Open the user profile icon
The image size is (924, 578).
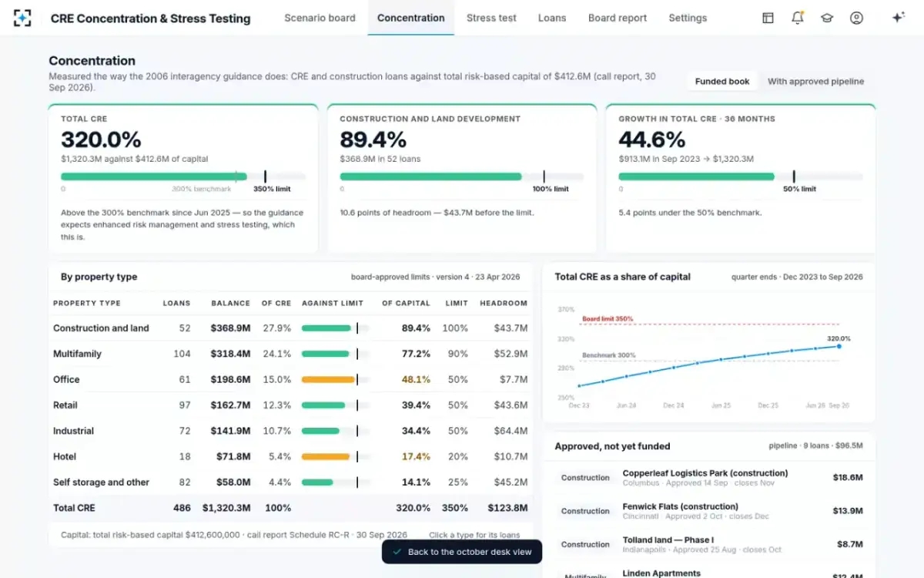856,18
